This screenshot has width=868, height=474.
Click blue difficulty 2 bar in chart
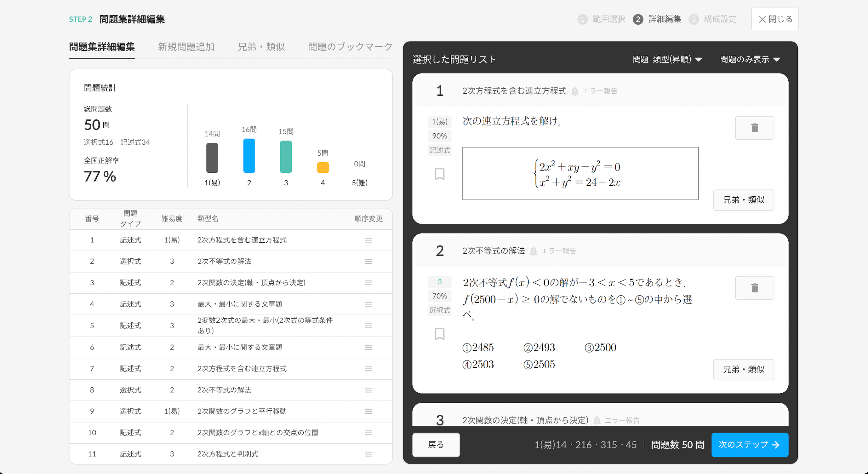coord(249,156)
